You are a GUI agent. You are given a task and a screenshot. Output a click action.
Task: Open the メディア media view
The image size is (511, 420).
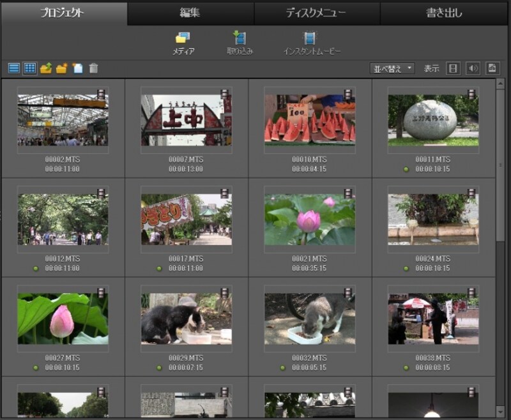(x=183, y=43)
